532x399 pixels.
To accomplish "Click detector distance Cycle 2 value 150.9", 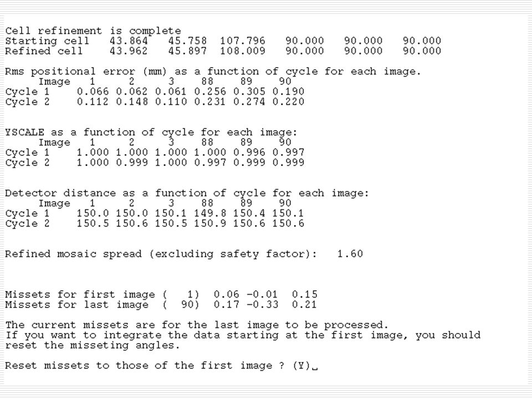I will 210,223.
